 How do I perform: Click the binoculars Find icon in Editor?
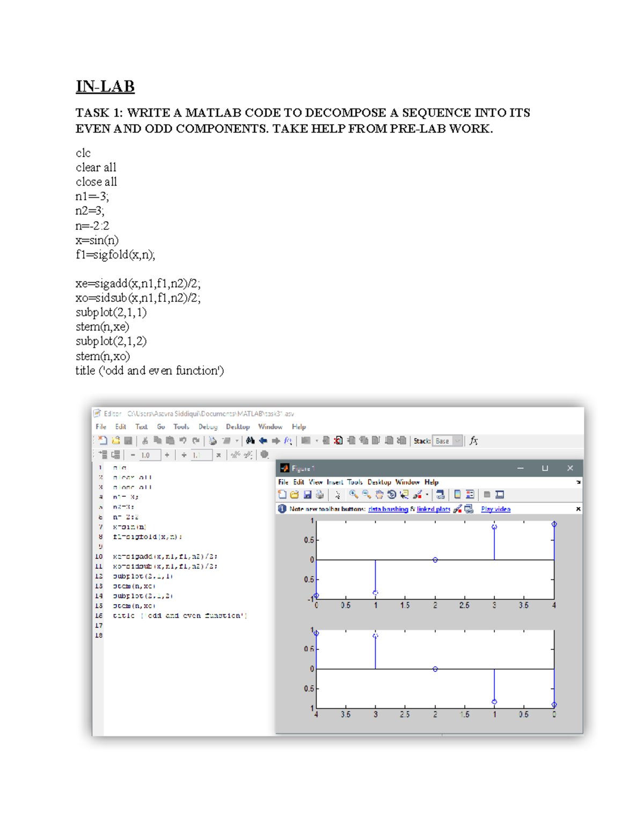[x=250, y=441]
